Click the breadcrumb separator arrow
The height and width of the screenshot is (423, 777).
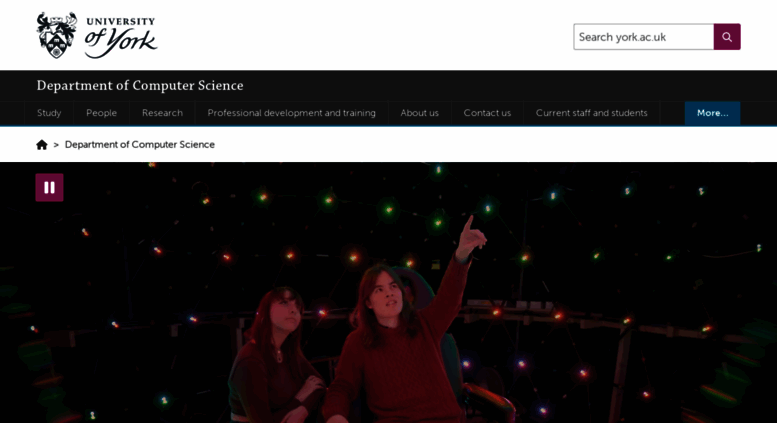(x=56, y=145)
